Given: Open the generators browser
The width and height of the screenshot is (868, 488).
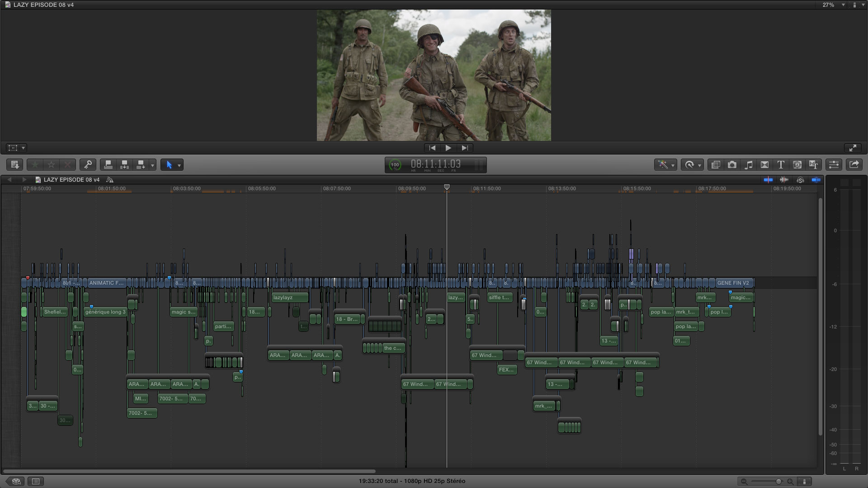Looking at the screenshot, I should 797,165.
